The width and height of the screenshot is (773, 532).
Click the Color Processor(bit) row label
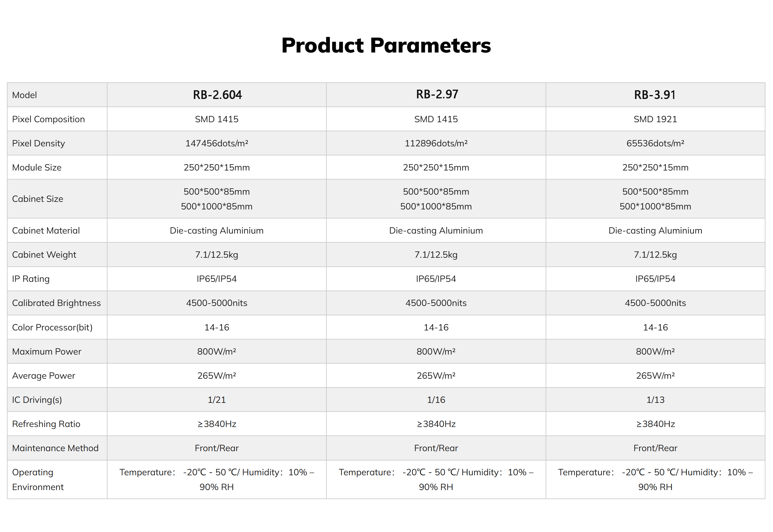(52, 327)
